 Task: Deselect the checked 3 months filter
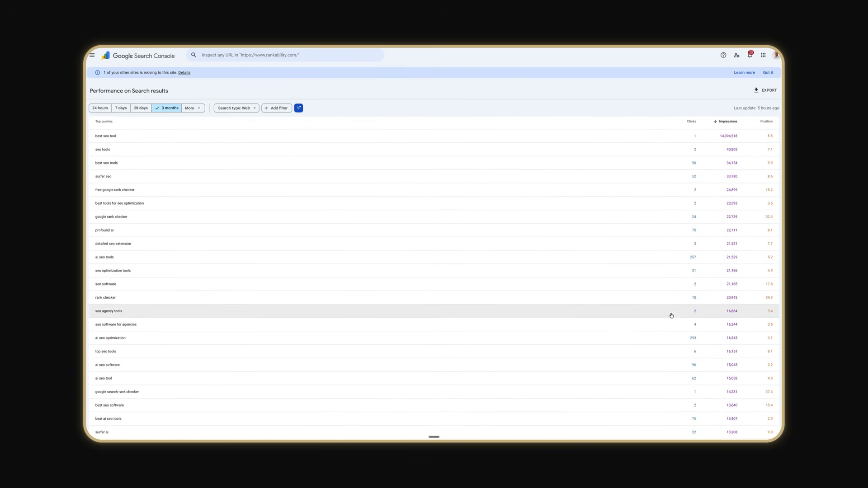pos(166,108)
